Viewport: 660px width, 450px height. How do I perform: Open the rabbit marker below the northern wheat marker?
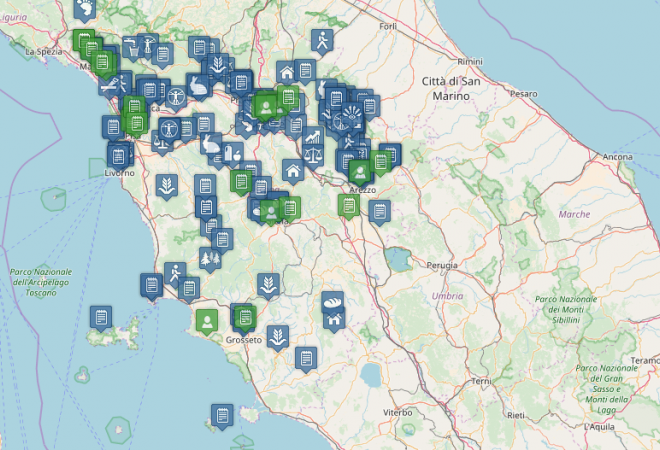pyautogui.click(x=197, y=87)
